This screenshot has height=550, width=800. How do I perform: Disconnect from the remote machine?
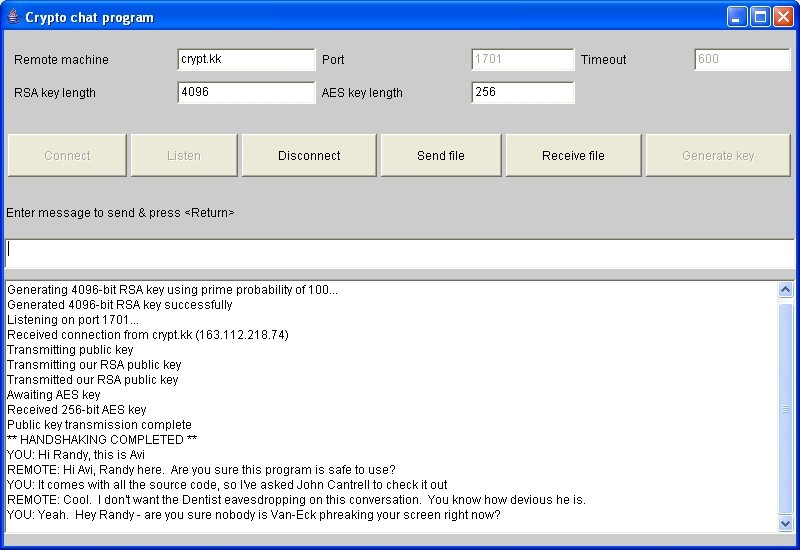click(x=309, y=156)
